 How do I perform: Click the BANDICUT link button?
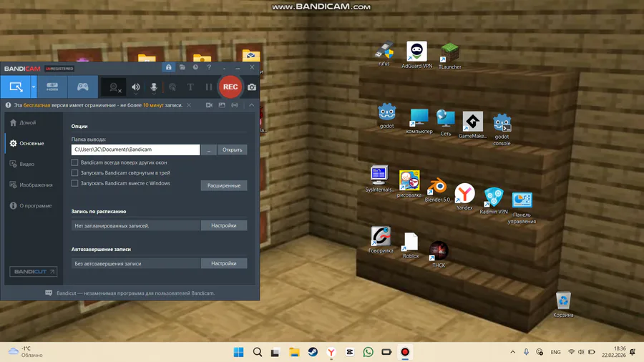33,272
